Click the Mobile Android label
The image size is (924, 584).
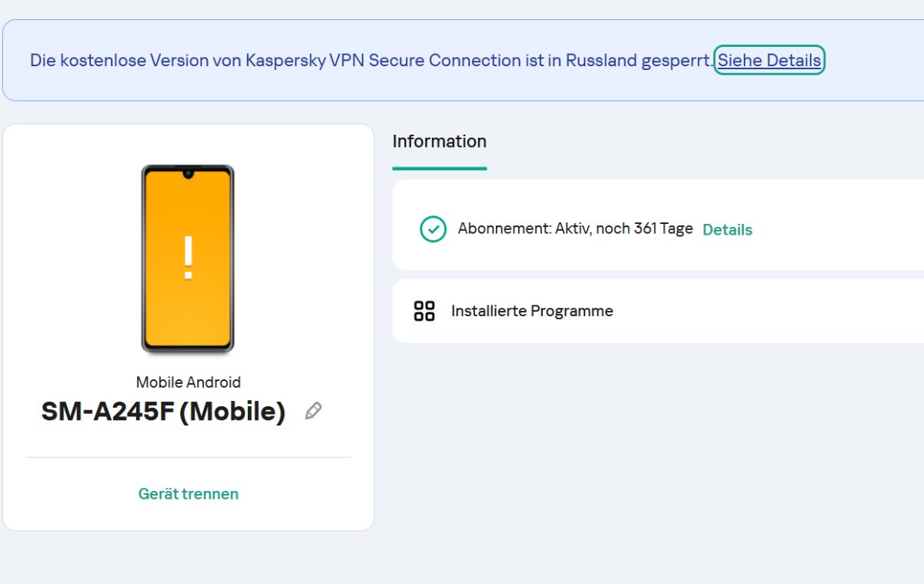pos(188,382)
